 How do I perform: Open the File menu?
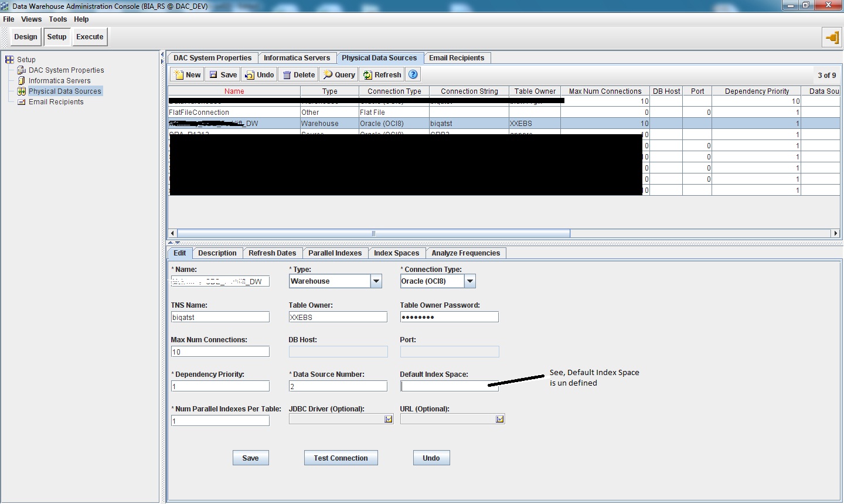pyautogui.click(x=9, y=19)
